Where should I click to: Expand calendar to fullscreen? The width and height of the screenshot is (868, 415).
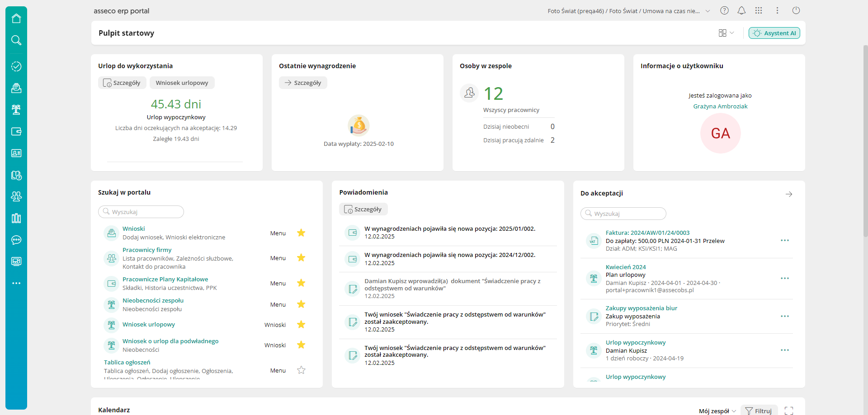789,410
